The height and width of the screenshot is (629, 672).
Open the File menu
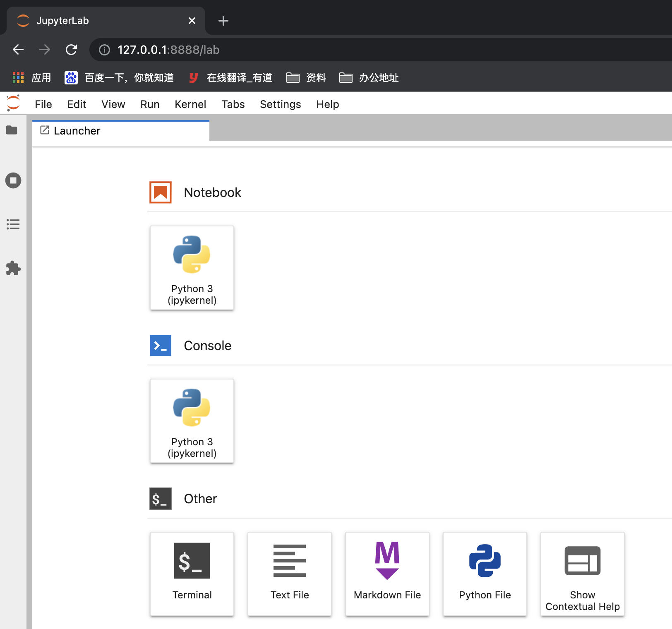pyautogui.click(x=43, y=104)
